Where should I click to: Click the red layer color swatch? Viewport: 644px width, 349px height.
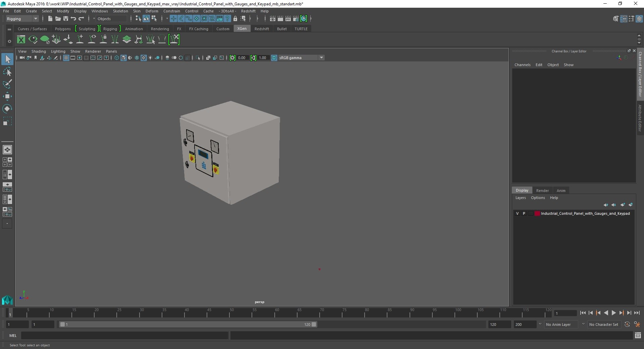pos(537,213)
